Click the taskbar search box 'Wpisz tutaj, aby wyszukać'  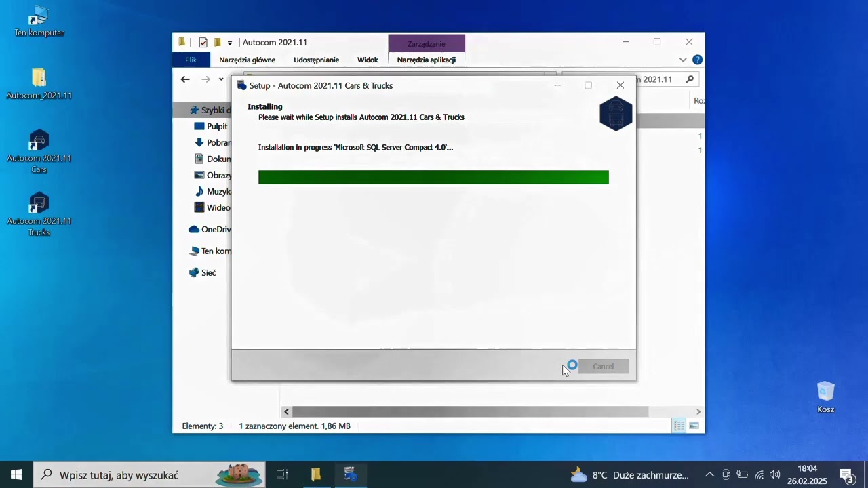pyautogui.click(x=149, y=475)
